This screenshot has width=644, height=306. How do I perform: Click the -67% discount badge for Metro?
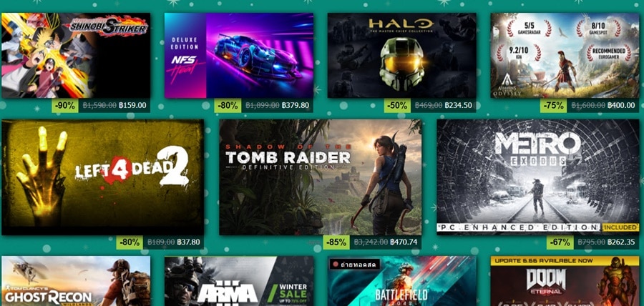tap(560, 242)
